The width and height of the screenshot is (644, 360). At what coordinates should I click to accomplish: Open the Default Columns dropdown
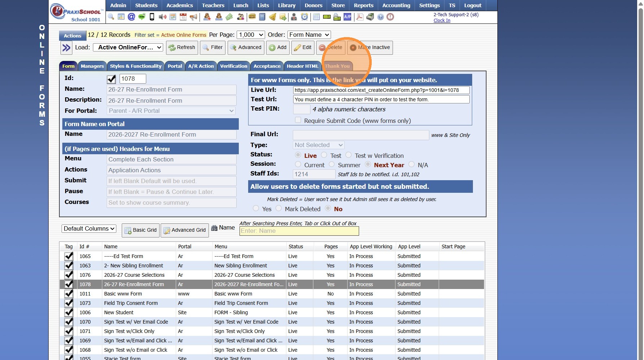tap(89, 228)
